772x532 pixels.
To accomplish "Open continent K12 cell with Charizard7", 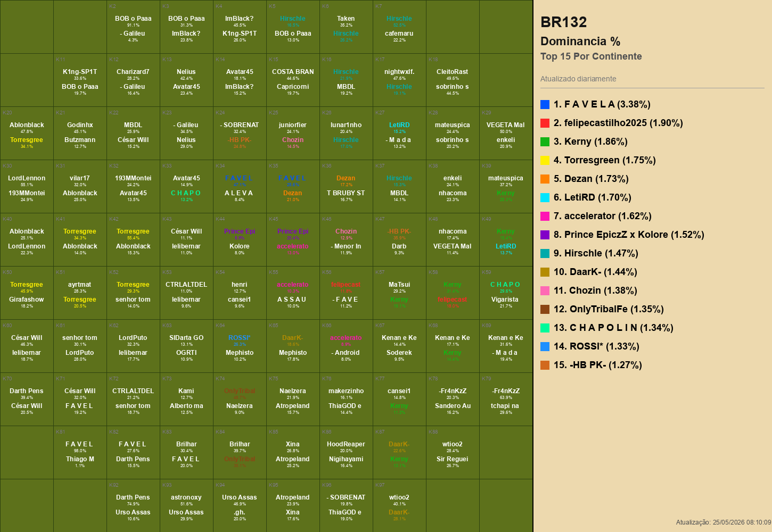I will tap(133, 80).
